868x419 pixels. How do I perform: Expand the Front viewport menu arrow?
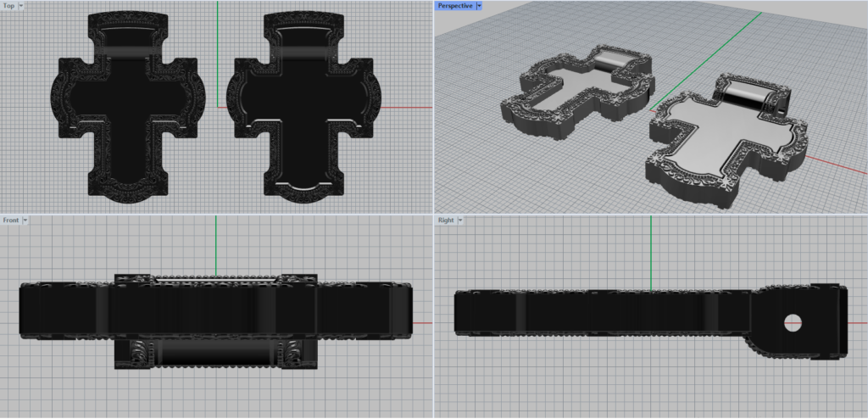pos(25,221)
